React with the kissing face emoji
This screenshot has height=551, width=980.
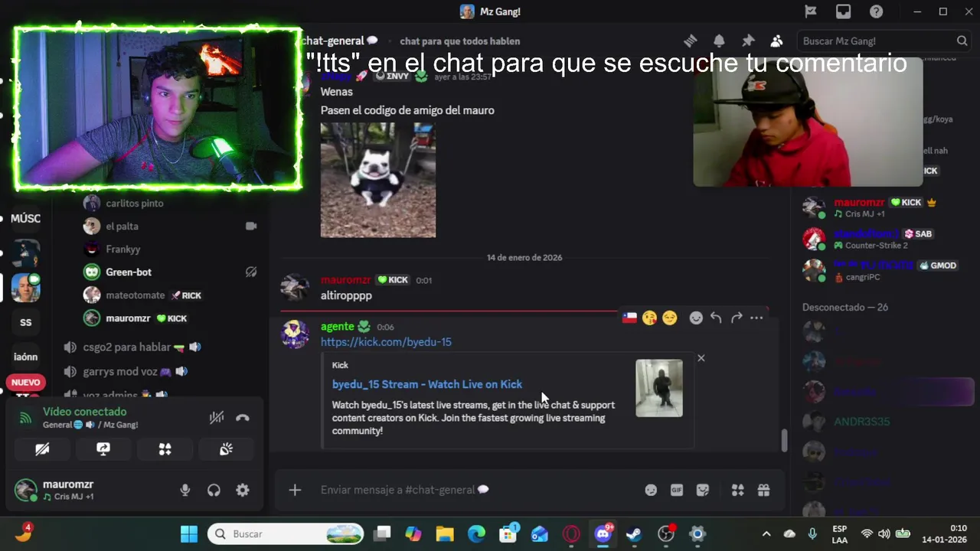(x=650, y=318)
